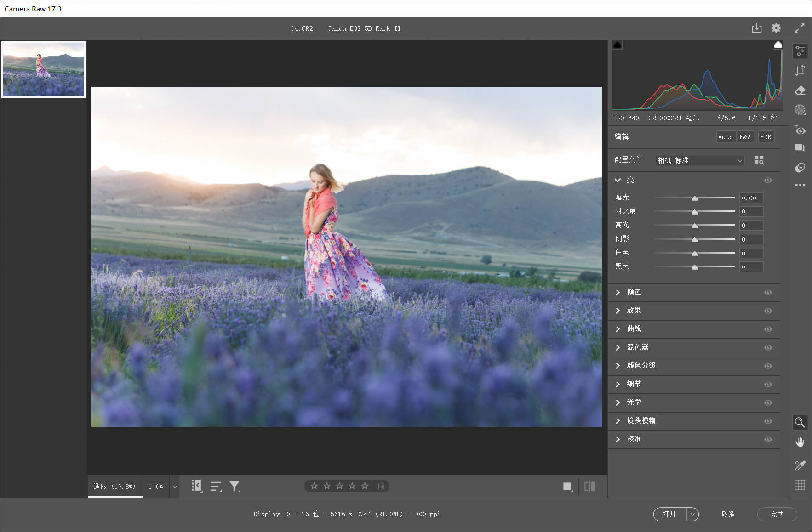812x532 pixels.
Task: Select the Crop and rotate tool
Action: 800,70
